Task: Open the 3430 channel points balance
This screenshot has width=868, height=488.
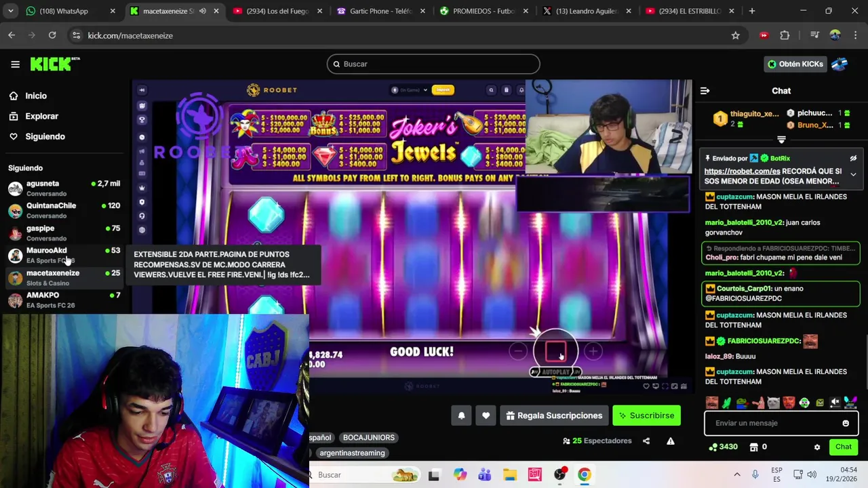Action: coord(723,447)
